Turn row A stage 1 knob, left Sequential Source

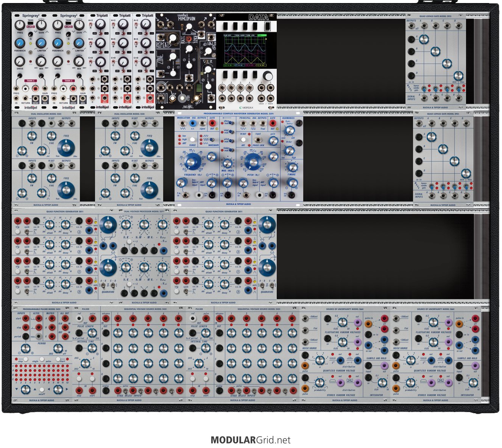(x=118, y=333)
